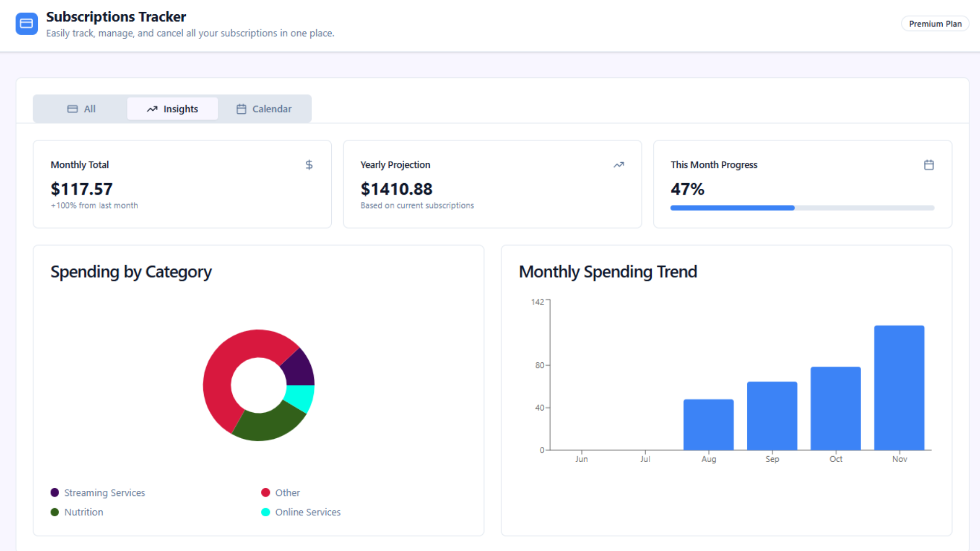Click the dollar icon on Monthly Total card
The height and width of the screenshot is (551, 980).
[309, 165]
